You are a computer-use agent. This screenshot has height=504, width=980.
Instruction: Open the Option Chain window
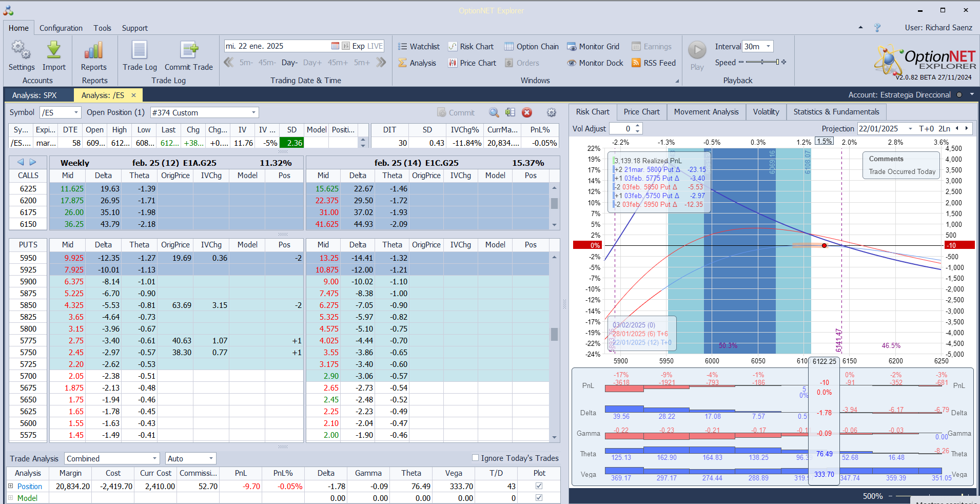click(x=532, y=47)
